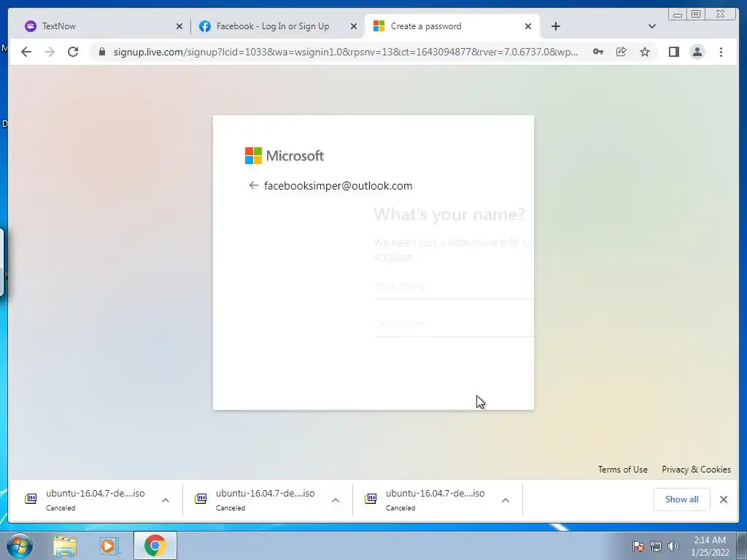The width and height of the screenshot is (747, 560).
Task: Click the First name field
Action: point(454,286)
